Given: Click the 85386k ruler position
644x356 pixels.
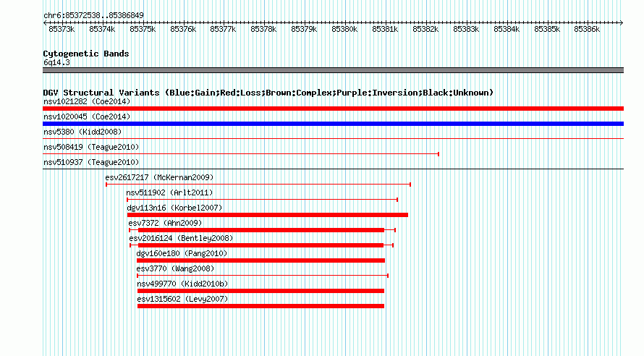Looking at the screenshot, I should coord(587,30).
